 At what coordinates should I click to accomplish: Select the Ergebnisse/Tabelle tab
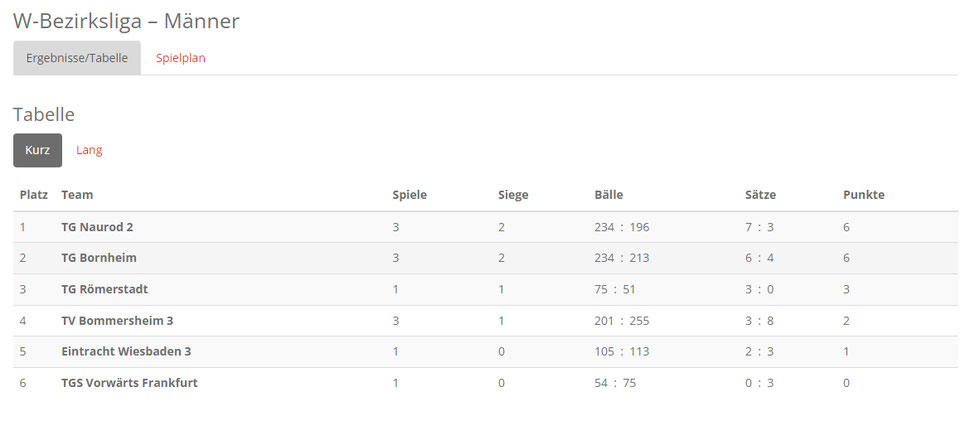77,58
